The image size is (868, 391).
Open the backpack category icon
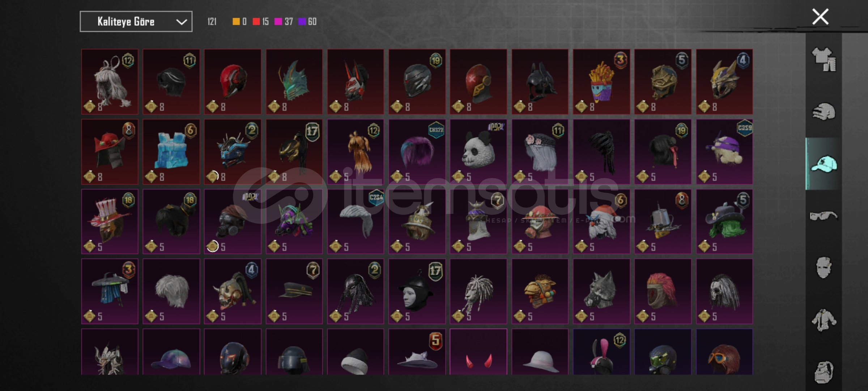(x=824, y=372)
